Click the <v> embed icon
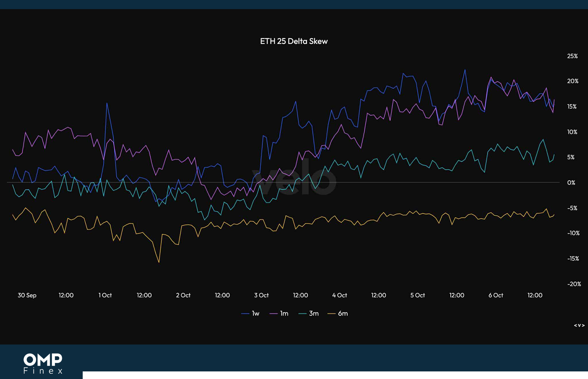Viewport: 588px width, 379px height. [579, 325]
